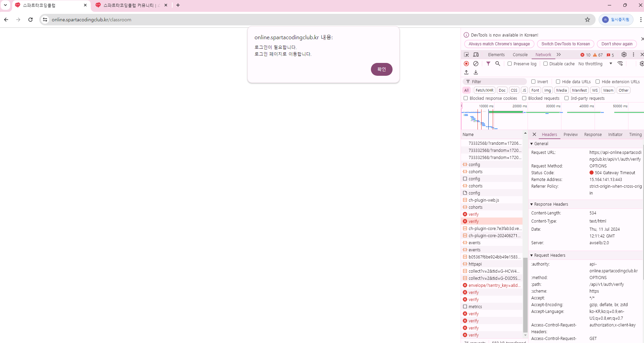Enable Disable cache checkbox
The image size is (644, 343).
click(x=546, y=64)
